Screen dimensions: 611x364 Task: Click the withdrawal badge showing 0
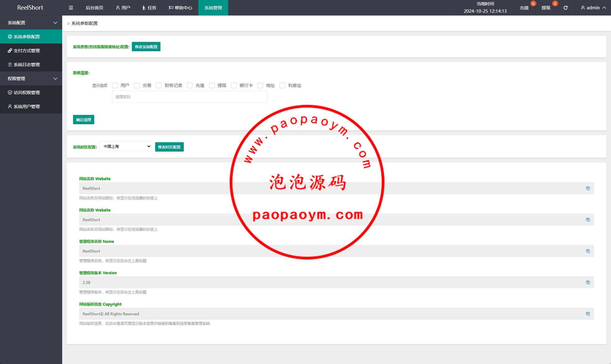[x=555, y=4]
